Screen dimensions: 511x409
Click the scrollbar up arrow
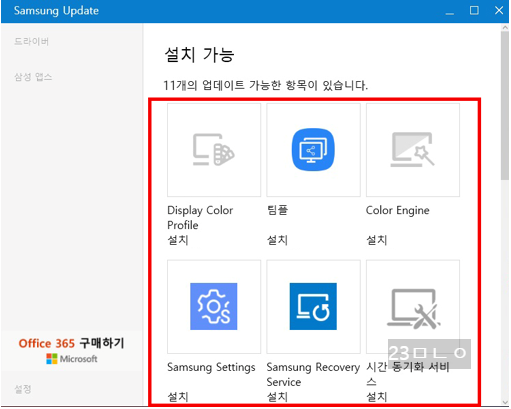click(x=505, y=28)
